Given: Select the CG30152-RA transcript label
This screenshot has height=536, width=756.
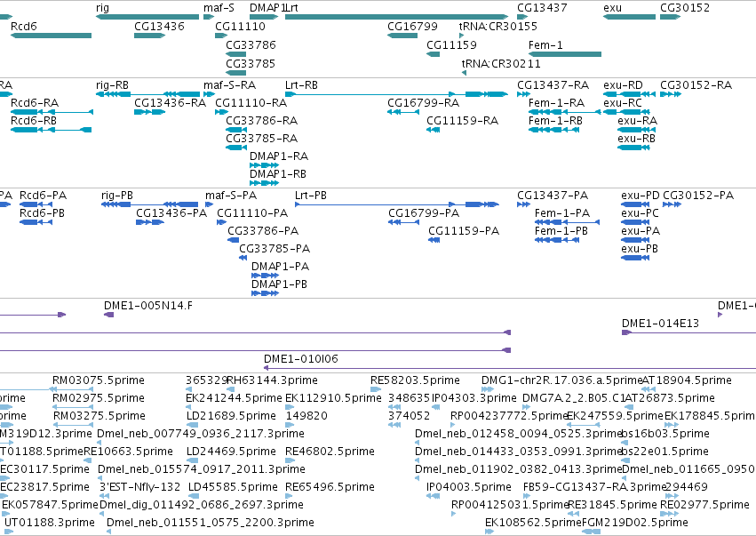Looking at the screenshot, I should tap(696, 85).
